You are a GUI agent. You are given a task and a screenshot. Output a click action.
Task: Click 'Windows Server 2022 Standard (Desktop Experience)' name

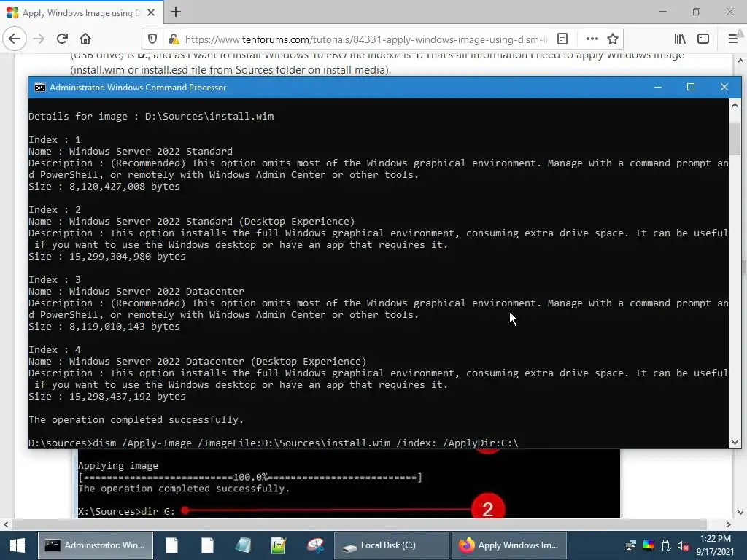click(x=212, y=222)
